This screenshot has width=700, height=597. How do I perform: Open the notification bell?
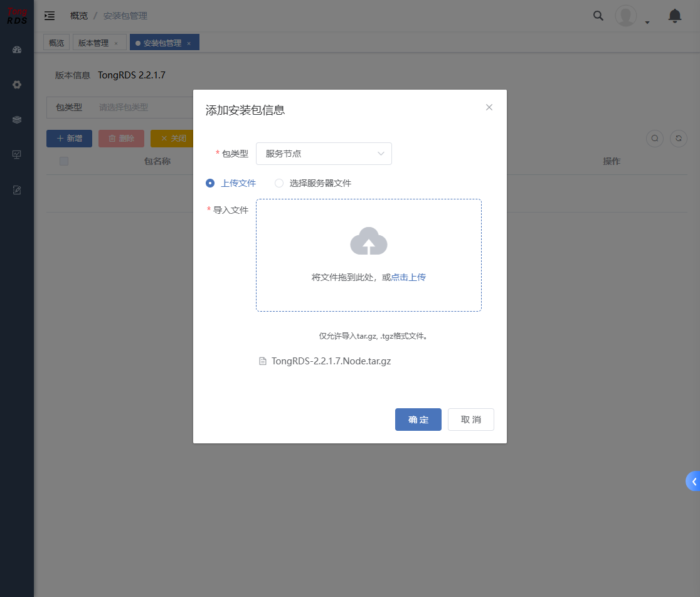[674, 16]
